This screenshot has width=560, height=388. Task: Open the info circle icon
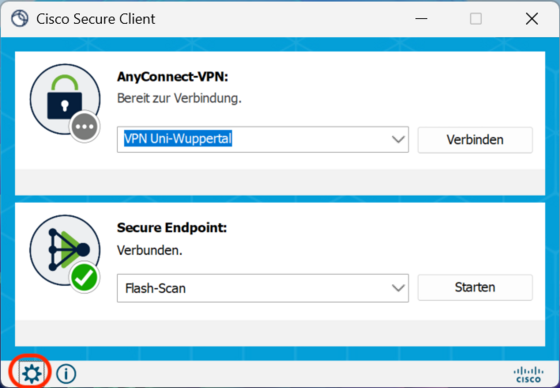(66, 374)
